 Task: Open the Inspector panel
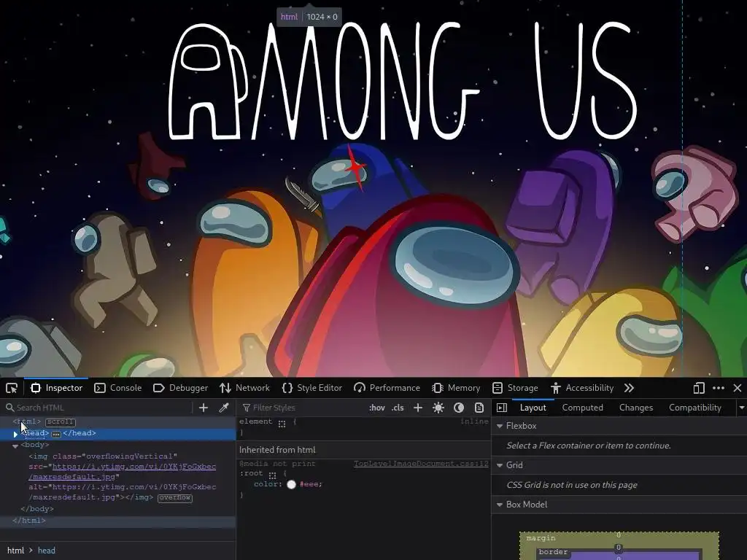point(57,388)
